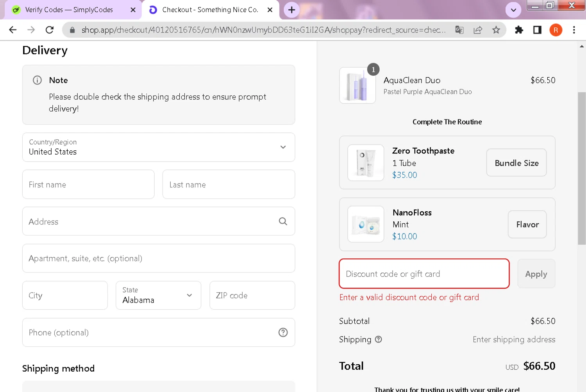586x392 pixels.
Task: Click the address bar URL
Action: (x=263, y=30)
